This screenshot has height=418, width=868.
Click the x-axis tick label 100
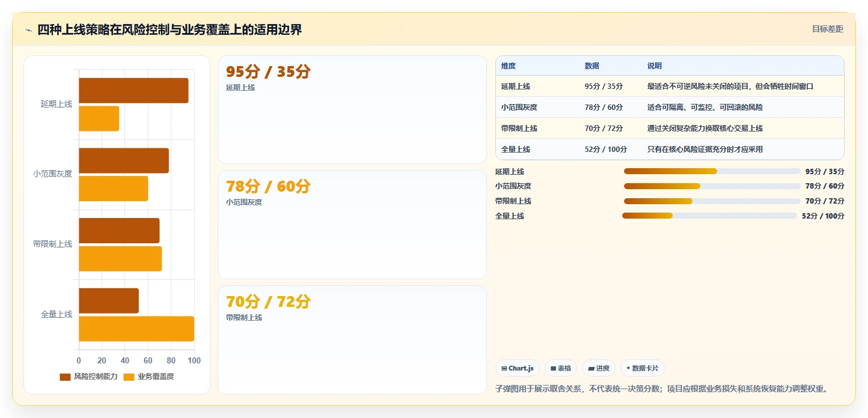tap(194, 360)
